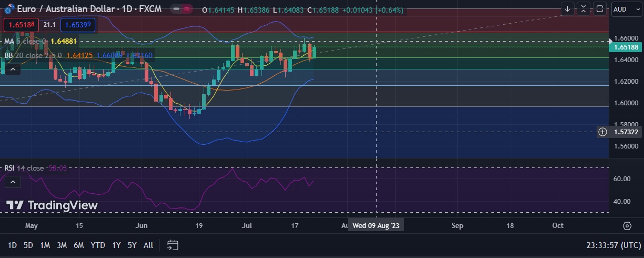Click the spread value 21.1
This screenshot has width=644, height=258.
tap(49, 24)
